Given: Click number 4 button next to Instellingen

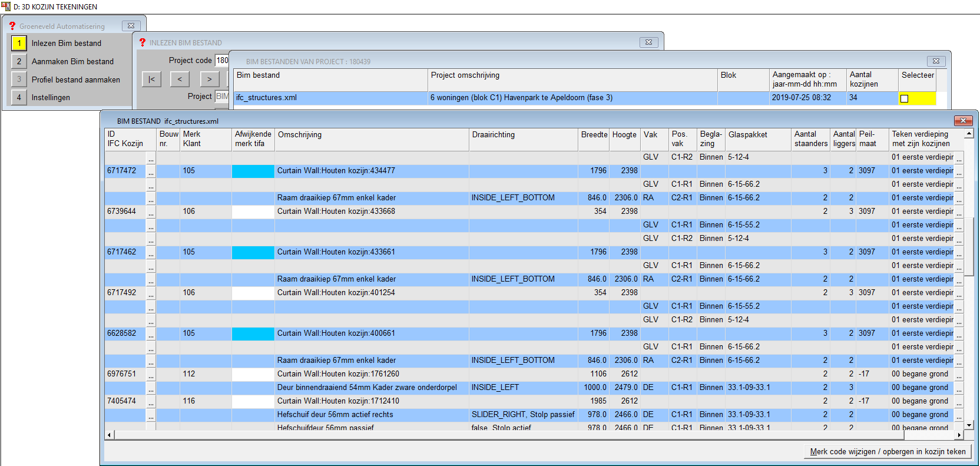Looking at the screenshot, I should 19,97.
